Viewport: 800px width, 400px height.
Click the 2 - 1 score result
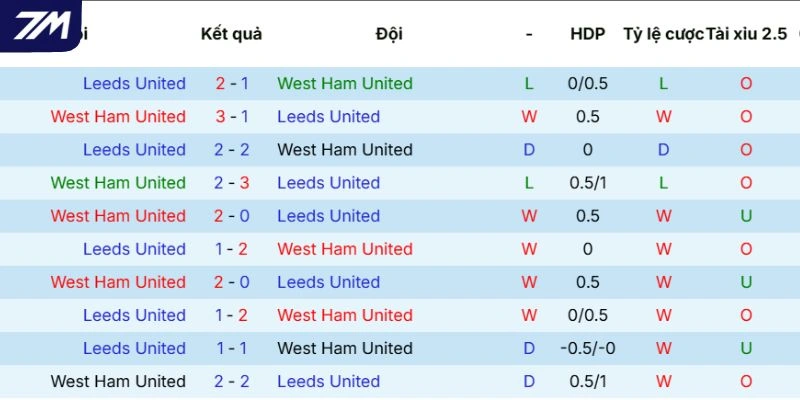232,84
